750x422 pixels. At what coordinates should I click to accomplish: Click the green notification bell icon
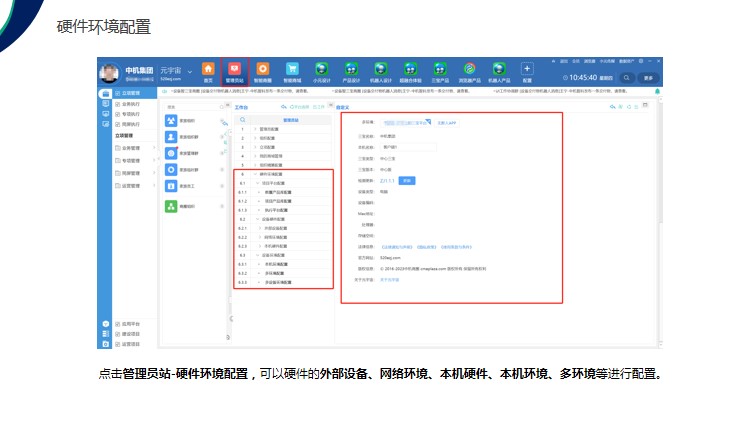click(x=658, y=91)
